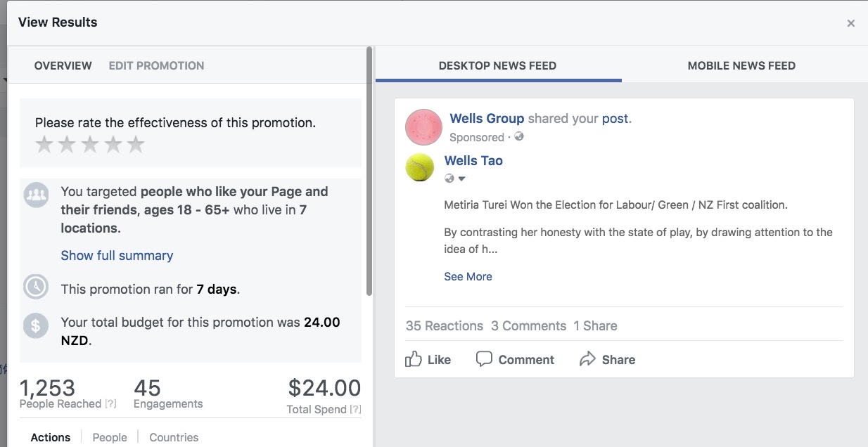Rate promotion with the first star
Viewport: 868px width, 447px height.
(44, 145)
